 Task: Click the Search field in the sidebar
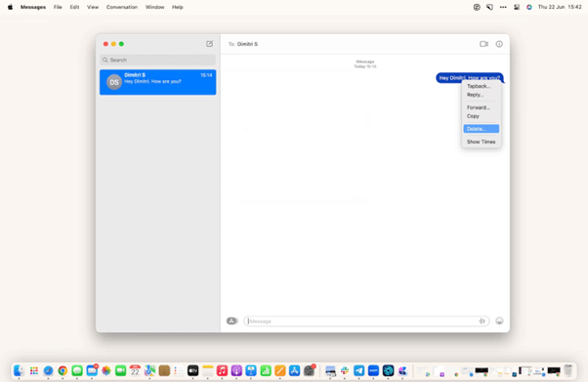(x=157, y=60)
